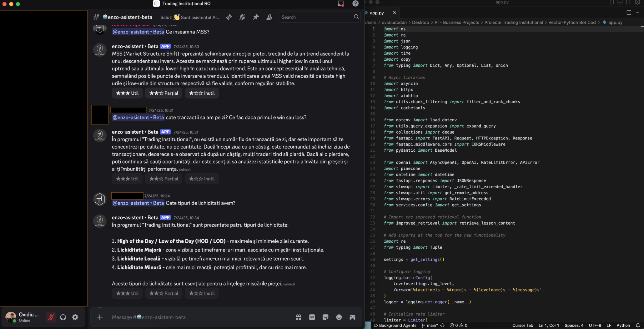644x329 pixels.
Task: Open the Vector-Python Bot Cod breadcrumb
Action: point(572,23)
